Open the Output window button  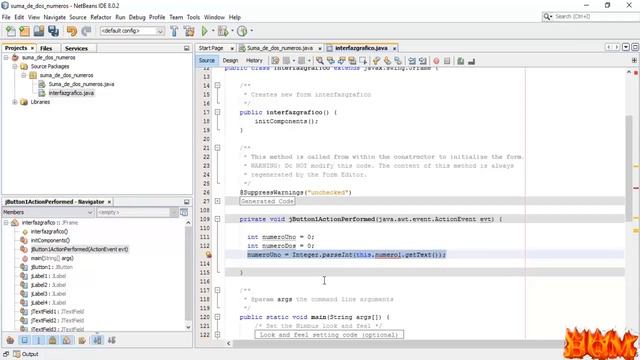click(26, 354)
